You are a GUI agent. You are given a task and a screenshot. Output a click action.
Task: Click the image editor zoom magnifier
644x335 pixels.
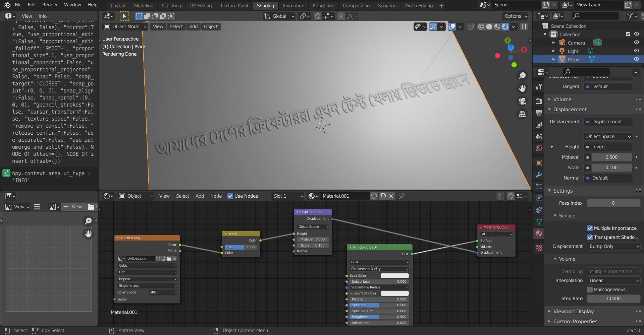point(88,221)
